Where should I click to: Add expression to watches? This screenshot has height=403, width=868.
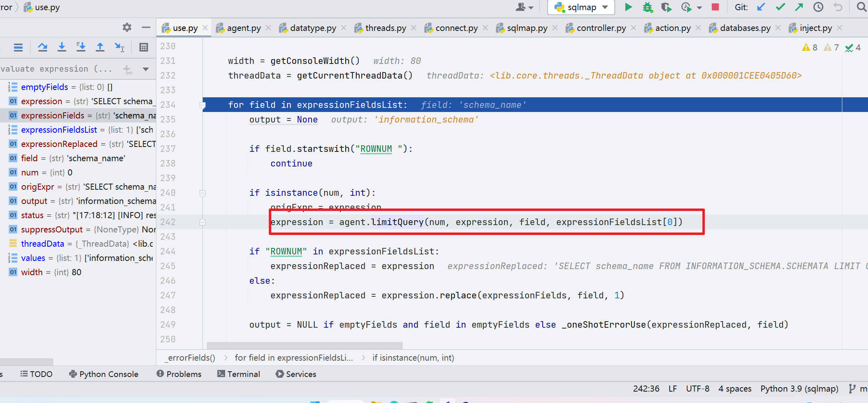(127, 70)
